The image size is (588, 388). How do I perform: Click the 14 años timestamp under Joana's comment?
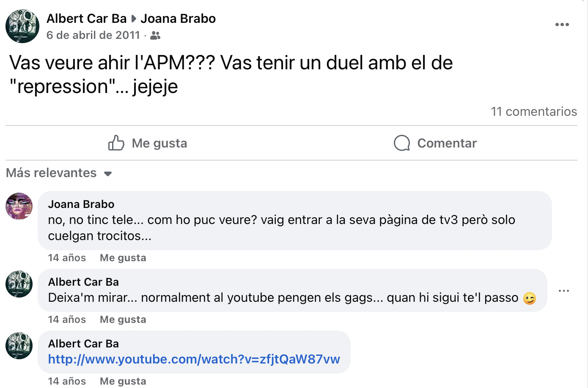coord(67,258)
